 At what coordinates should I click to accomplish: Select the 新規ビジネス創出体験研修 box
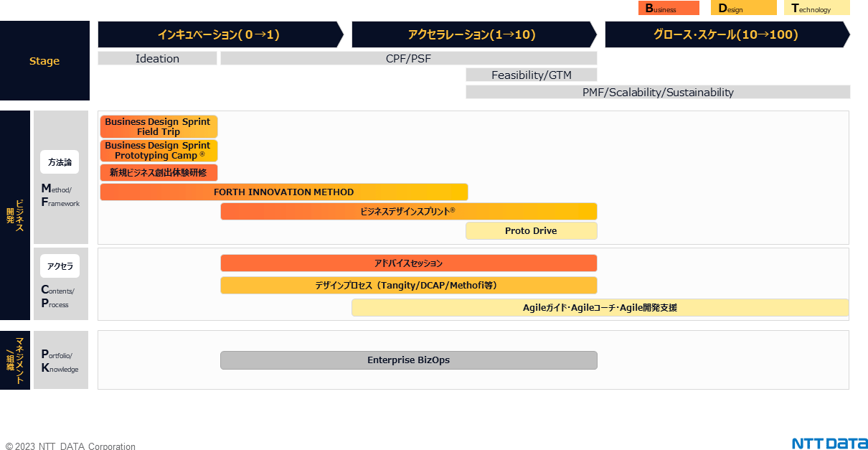(x=159, y=173)
